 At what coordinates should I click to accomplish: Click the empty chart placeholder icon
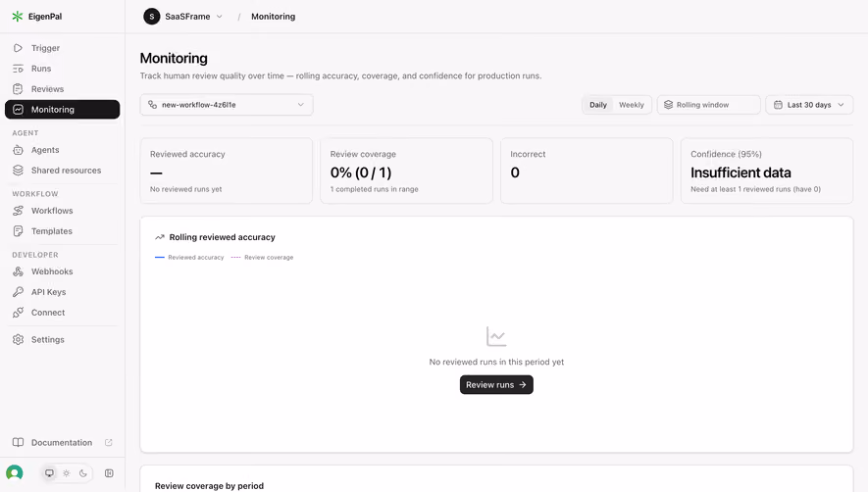[x=496, y=336]
